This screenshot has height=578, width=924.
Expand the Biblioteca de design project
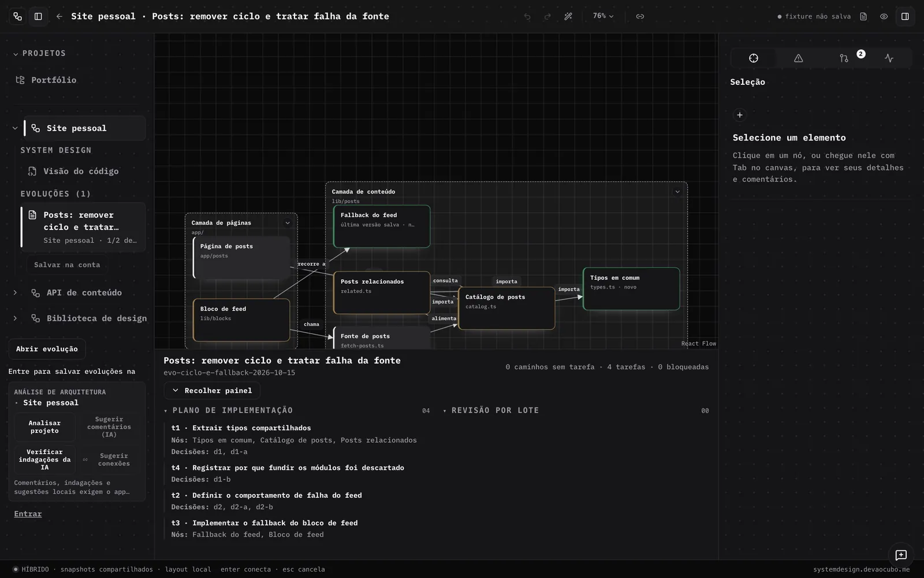15,318
